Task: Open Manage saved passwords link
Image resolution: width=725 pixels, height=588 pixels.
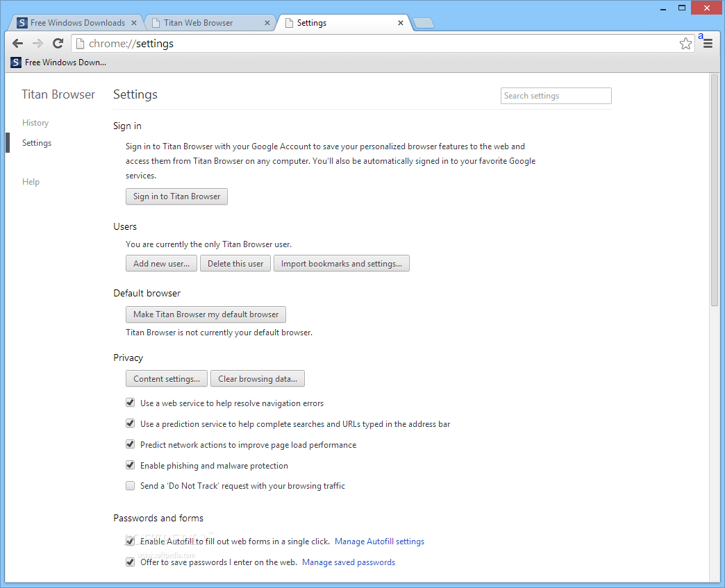Action: (x=349, y=562)
